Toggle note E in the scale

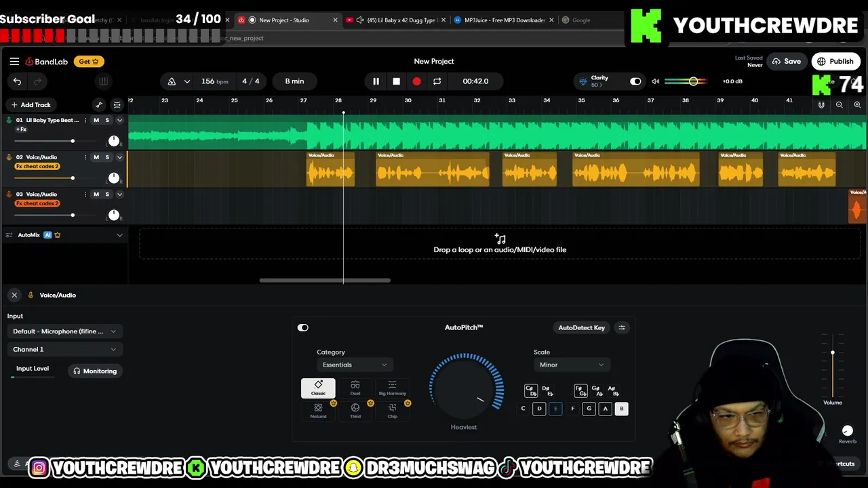pos(555,409)
